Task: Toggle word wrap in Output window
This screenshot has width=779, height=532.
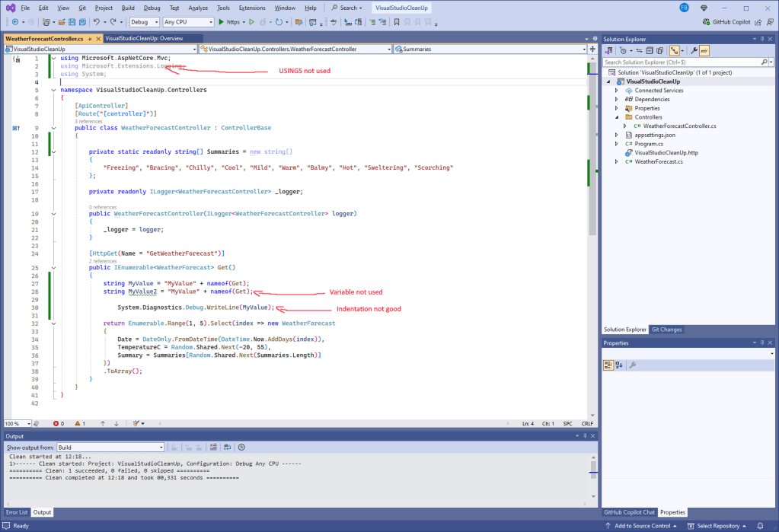Action: [x=228, y=448]
